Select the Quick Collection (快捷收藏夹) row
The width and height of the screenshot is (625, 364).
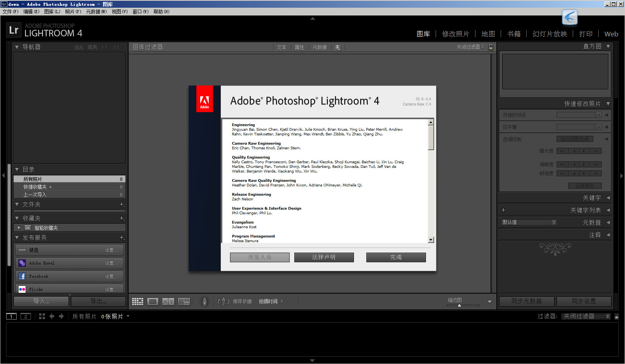tap(69, 187)
